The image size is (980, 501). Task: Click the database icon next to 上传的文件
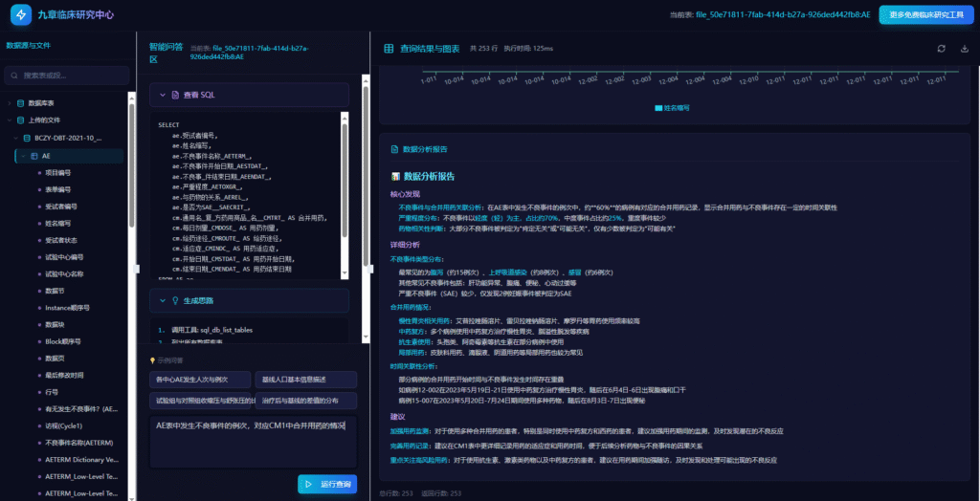(x=20, y=120)
